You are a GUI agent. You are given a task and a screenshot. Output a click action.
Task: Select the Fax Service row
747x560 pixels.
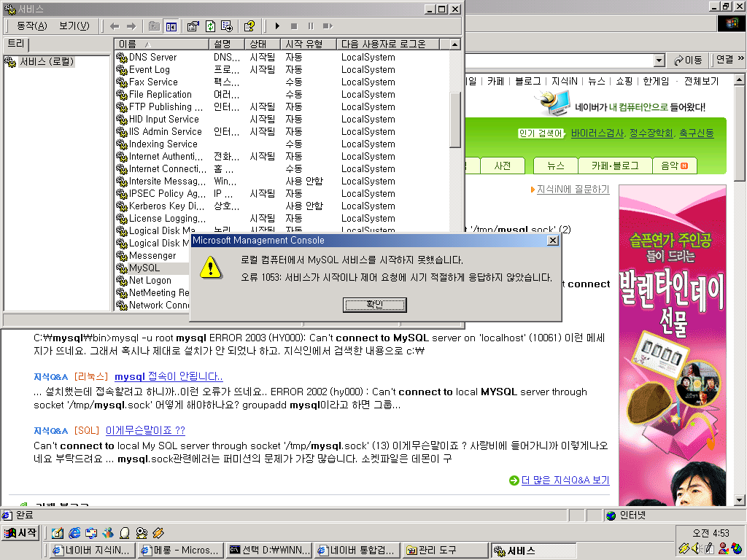(x=282, y=82)
